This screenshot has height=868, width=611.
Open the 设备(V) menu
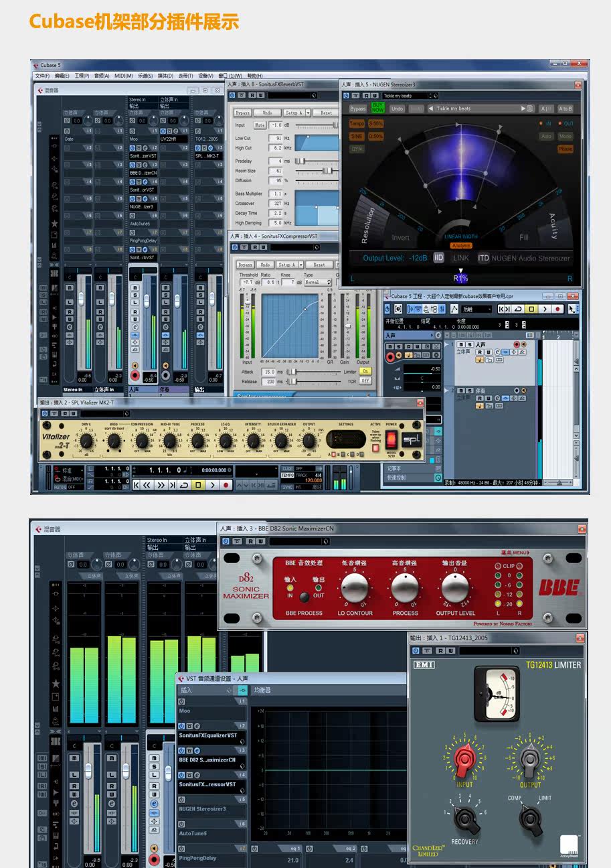pyautogui.click(x=205, y=76)
